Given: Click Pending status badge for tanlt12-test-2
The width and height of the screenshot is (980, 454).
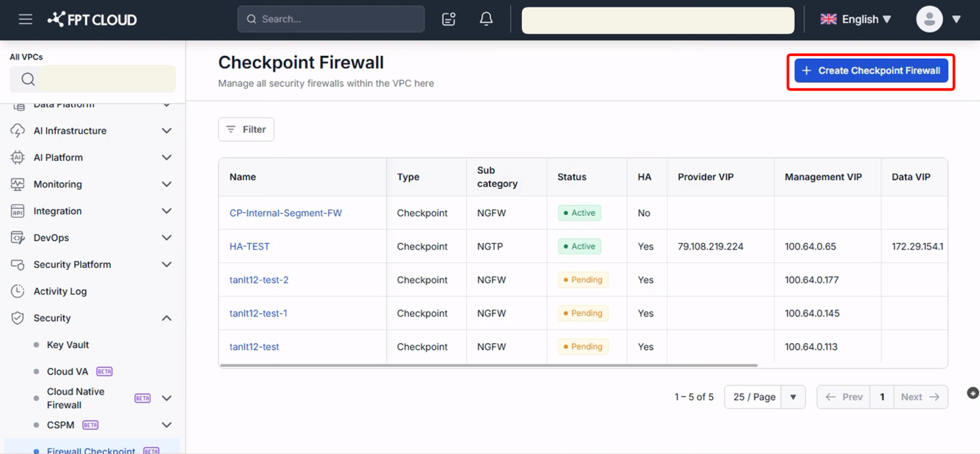Looking at the screenshot, I should click(583, 279).
